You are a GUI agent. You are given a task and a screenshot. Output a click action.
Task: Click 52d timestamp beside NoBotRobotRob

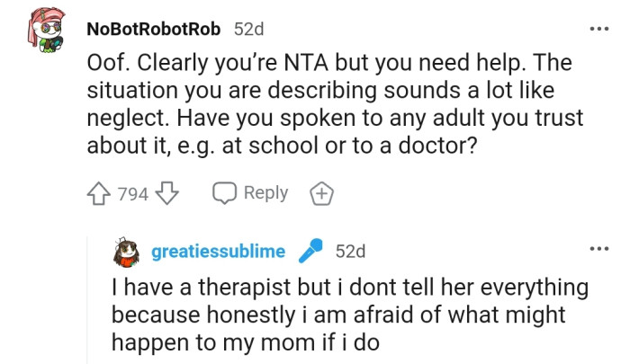[249, 29]
